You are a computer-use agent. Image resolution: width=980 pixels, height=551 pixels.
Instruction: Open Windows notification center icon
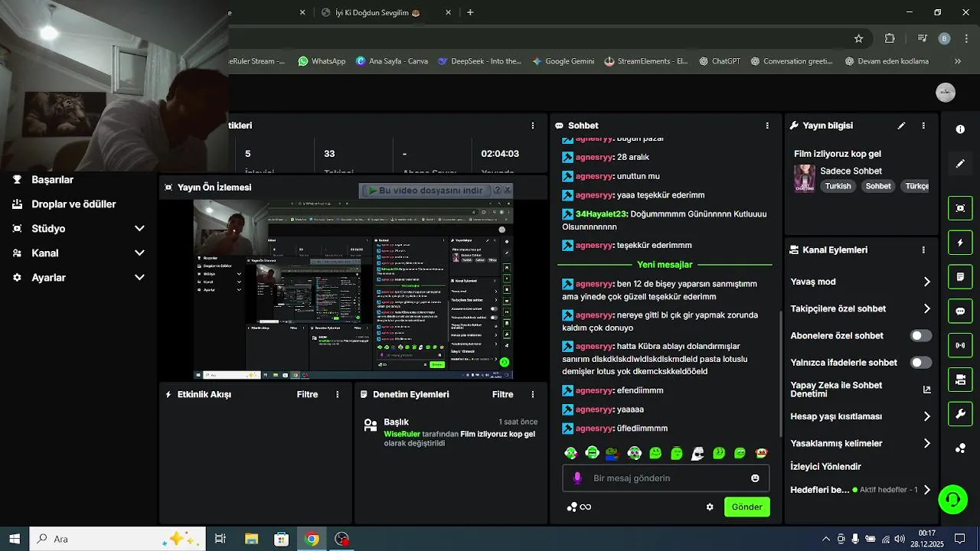(959, 539)
